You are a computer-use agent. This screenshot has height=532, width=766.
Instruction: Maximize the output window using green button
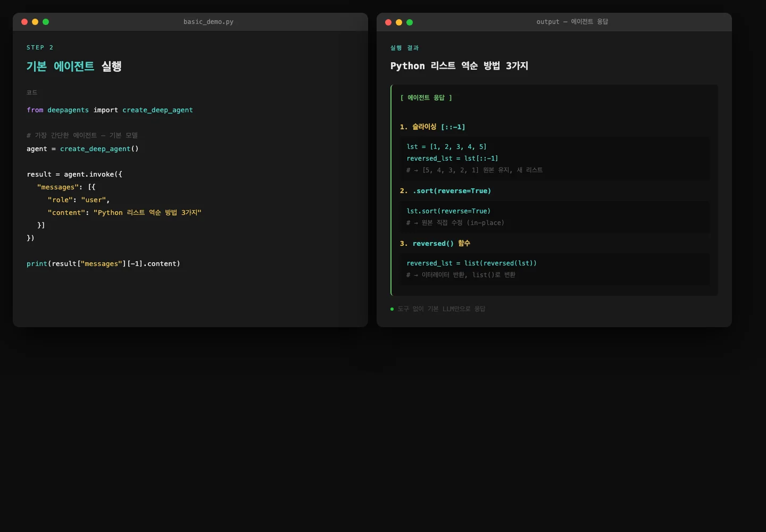(x=410, y=22)
